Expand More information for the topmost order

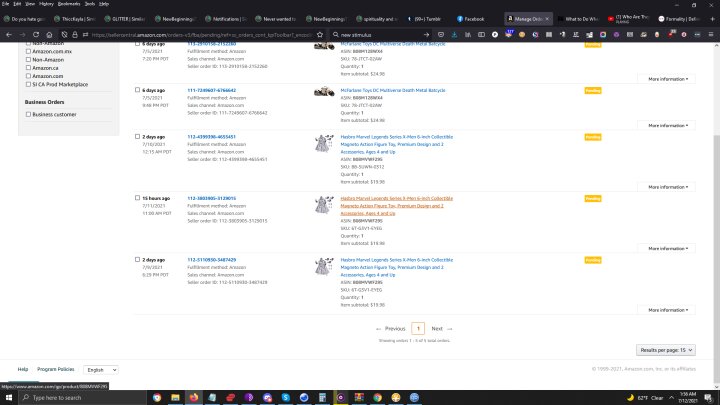coord(668,79)
